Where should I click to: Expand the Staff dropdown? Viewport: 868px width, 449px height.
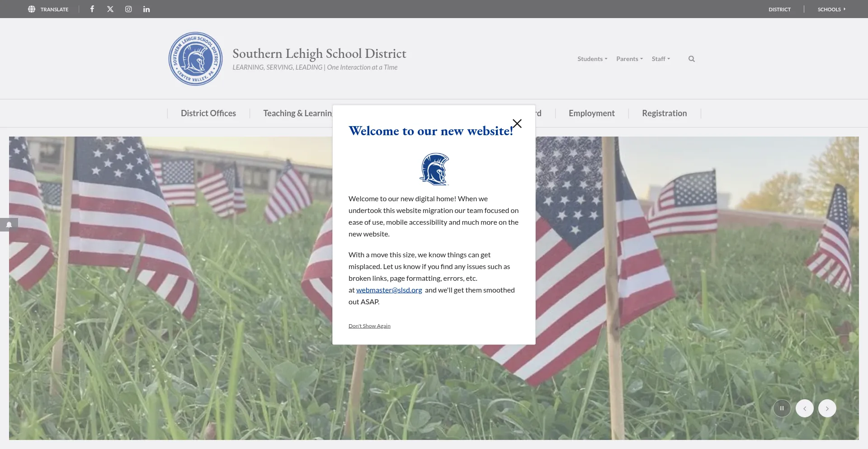pyautogui.click(x=660, y=59)
